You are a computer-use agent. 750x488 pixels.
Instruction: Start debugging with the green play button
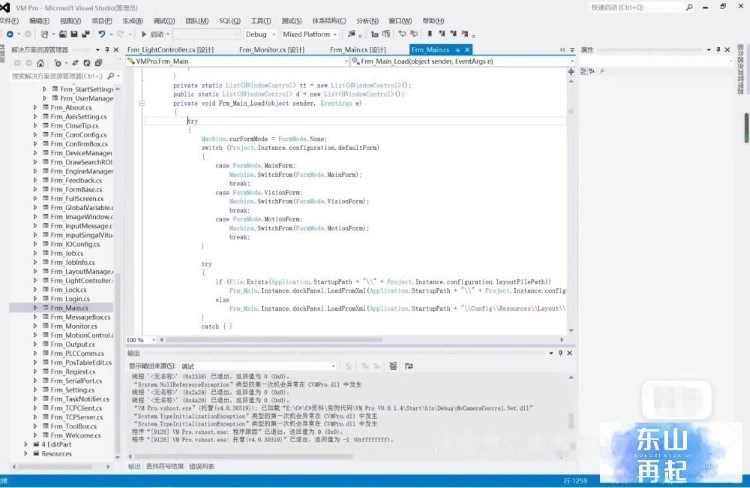click(x=143, y=34)
